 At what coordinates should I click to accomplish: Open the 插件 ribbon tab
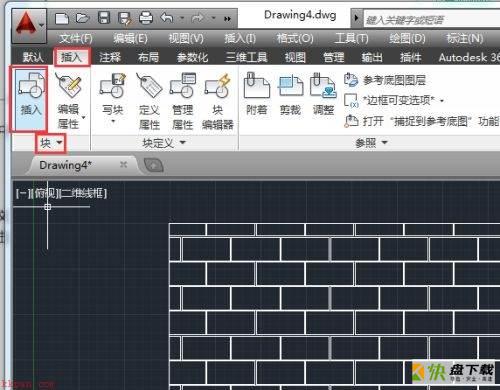[411, 57]
